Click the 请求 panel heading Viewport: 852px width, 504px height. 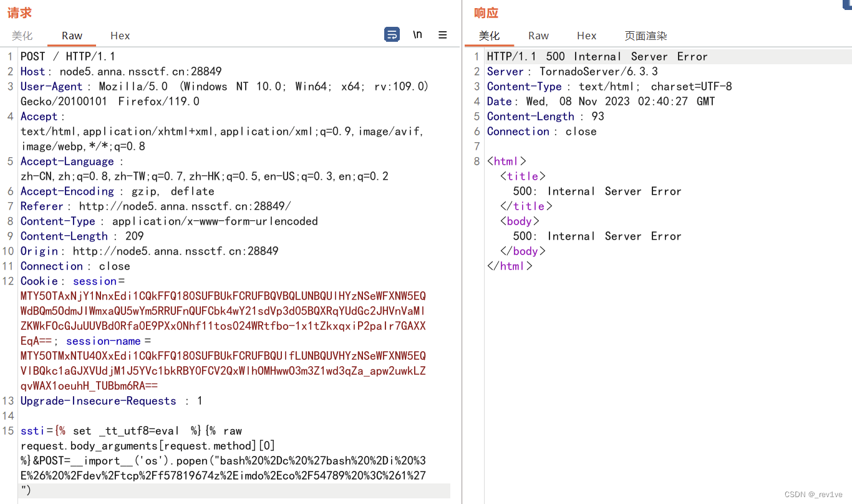(19, 12)
